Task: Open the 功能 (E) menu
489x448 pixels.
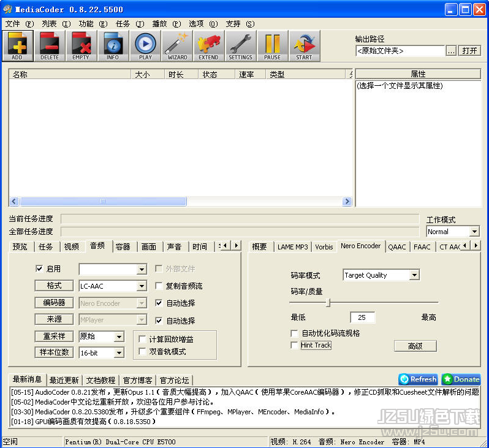Action: pyautogui.click(x=93, y=24)
